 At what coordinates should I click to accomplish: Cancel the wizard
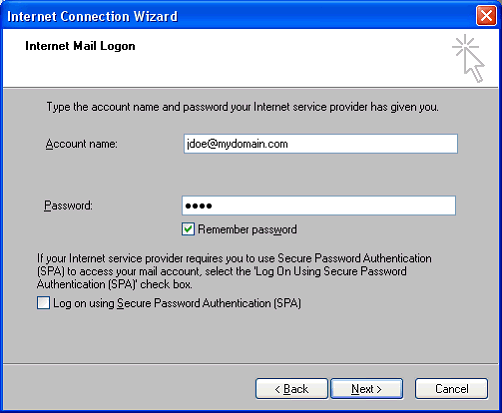tap(451, 389)
